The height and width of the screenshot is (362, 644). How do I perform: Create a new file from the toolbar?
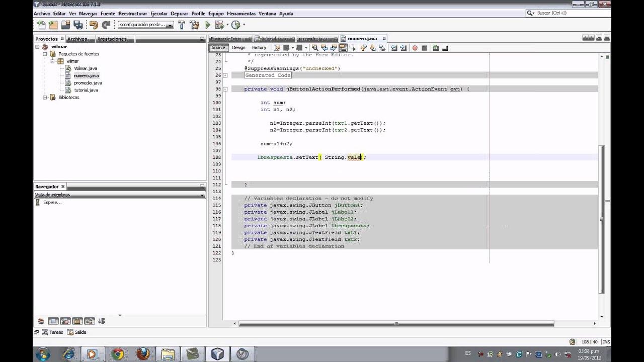point(41,25)
